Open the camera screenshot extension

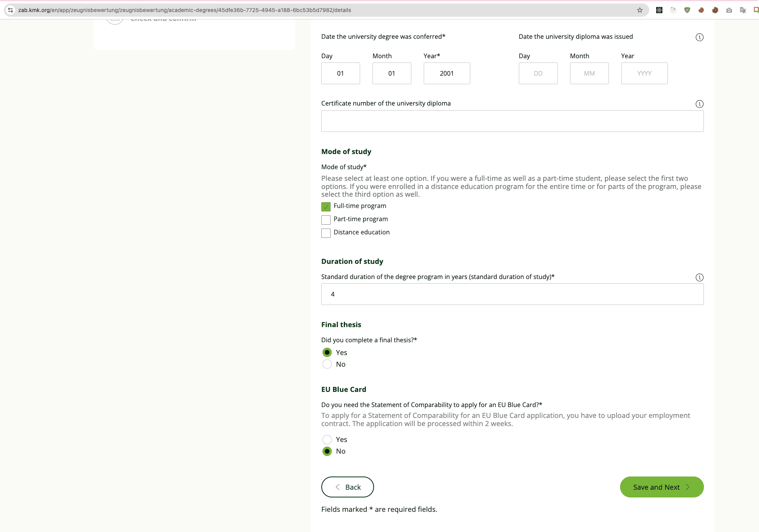point(729,10)
